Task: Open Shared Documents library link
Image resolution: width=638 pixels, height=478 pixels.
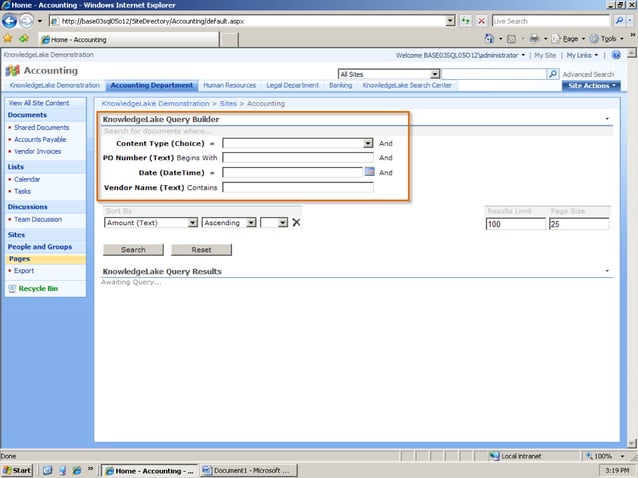Action: pyautogui.click(x=42, y=128)
